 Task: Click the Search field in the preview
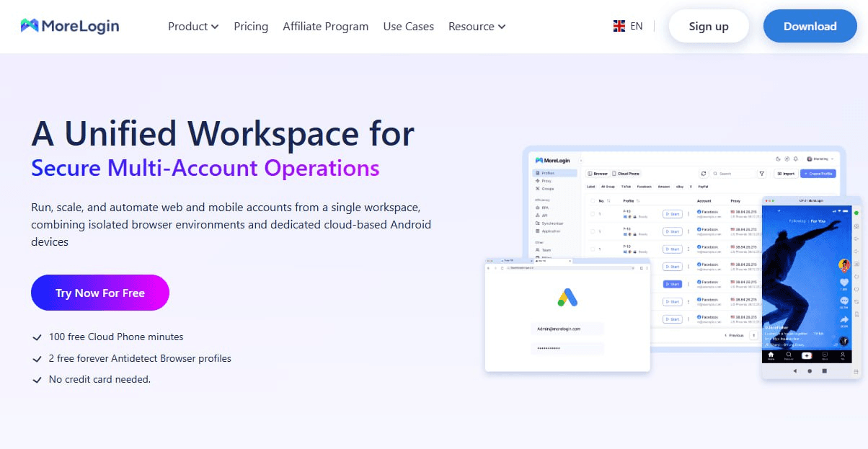tap(732, 174)
